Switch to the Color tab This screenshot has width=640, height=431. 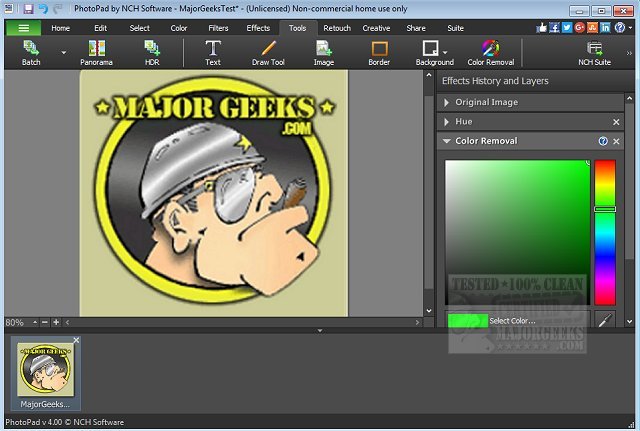[x=179, y=28]
